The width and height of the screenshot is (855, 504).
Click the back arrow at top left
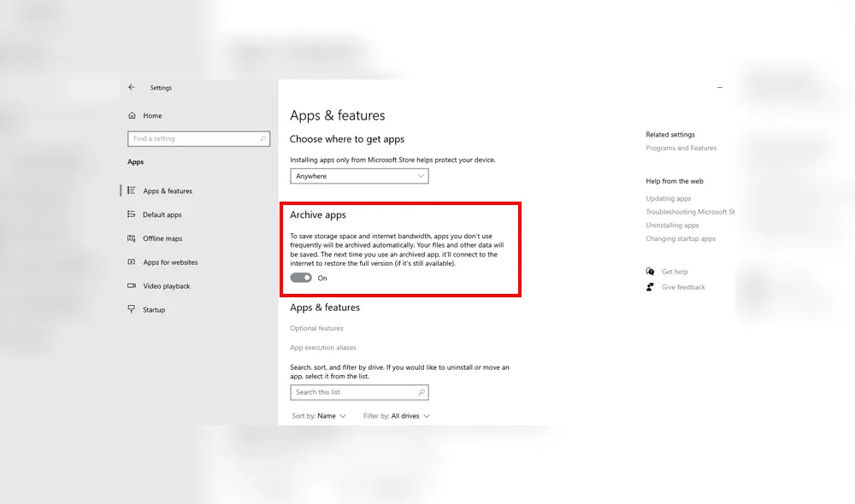(131, 87)
